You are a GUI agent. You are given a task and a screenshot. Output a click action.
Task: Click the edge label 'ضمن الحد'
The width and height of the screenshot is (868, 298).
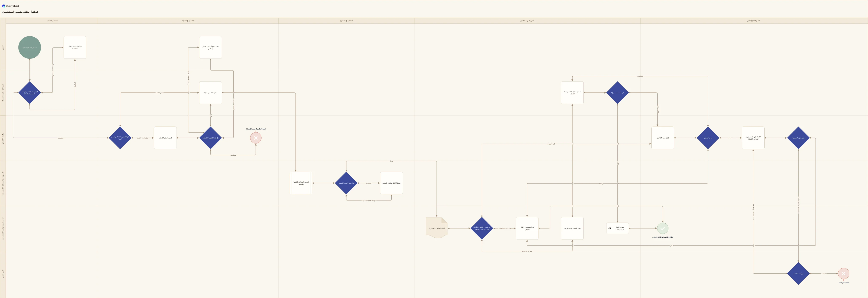tap(159, 93)
